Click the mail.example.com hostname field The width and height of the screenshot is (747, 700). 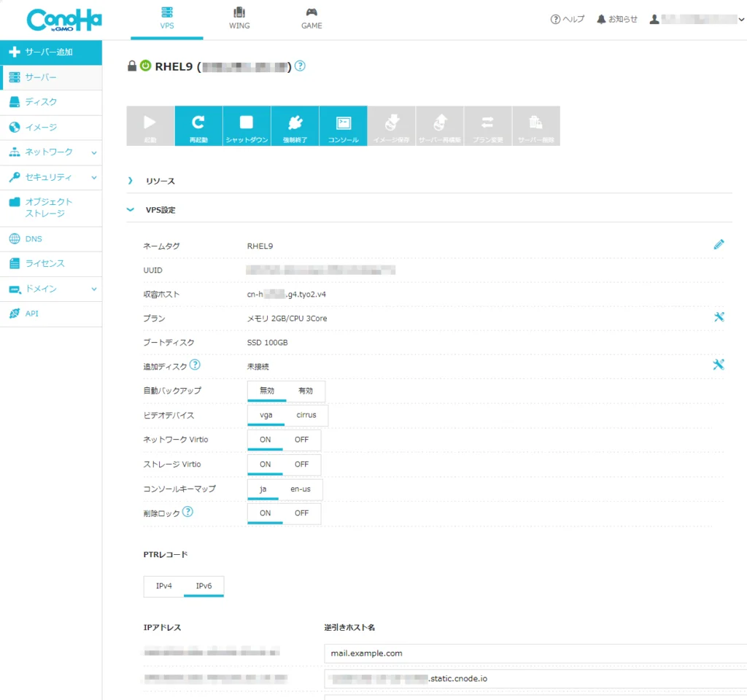click(533, 653)
